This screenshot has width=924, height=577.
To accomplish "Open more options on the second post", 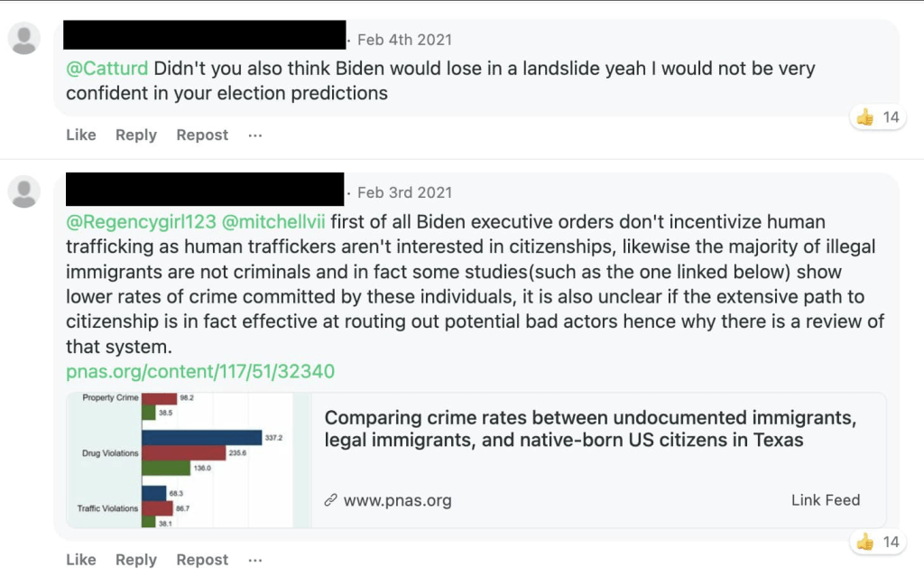I will [x=255, y=560].
